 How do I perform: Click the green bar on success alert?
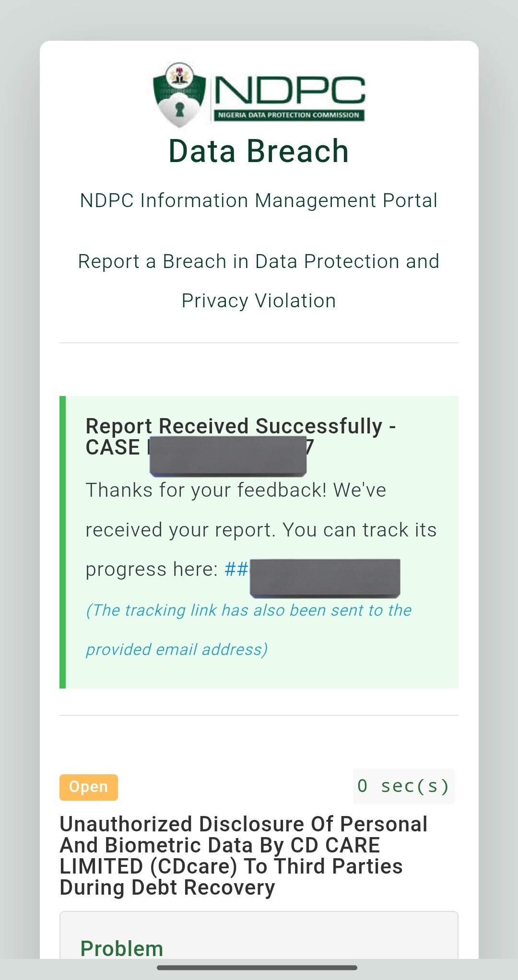[x=62, y=542]
